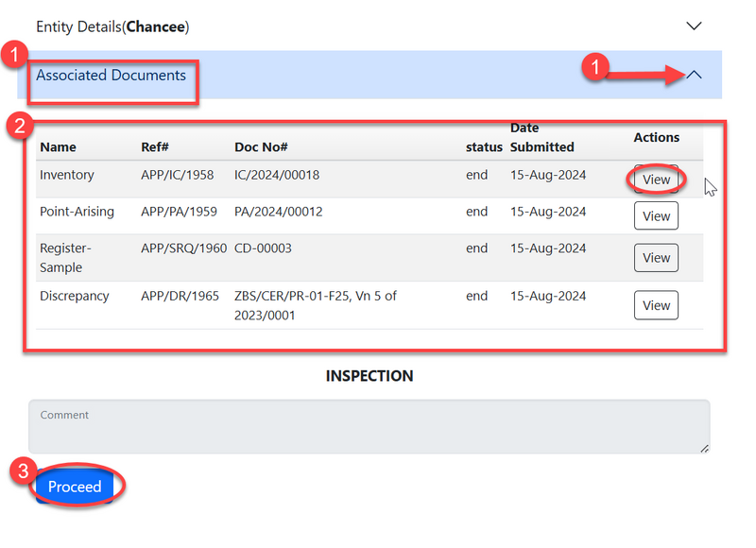Click the Ref# column header
The height and width of the screenshot is (548, 756).
click(x=156, y=147)
